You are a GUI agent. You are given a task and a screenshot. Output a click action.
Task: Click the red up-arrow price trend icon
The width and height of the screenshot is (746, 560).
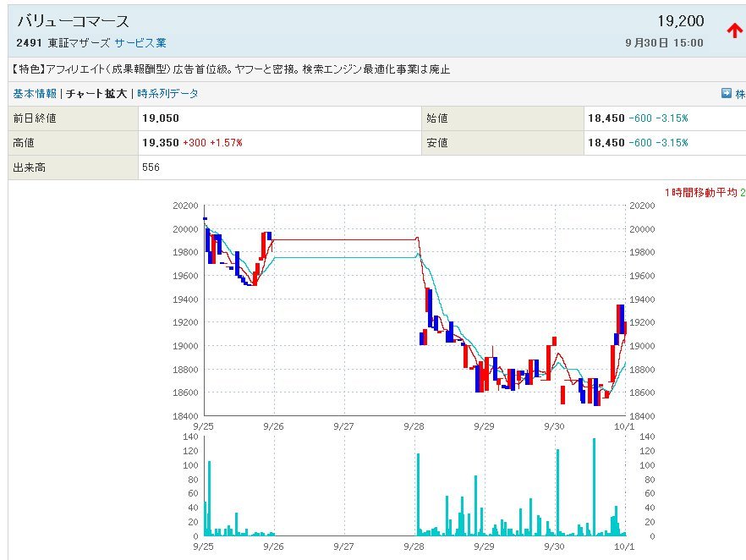pos(734,30)
